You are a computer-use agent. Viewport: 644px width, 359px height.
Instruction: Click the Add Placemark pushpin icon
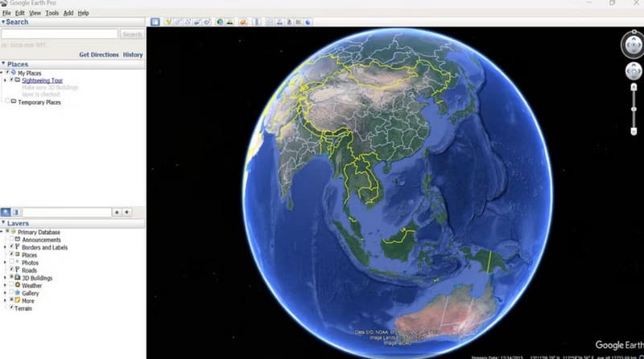click(168, 22)
